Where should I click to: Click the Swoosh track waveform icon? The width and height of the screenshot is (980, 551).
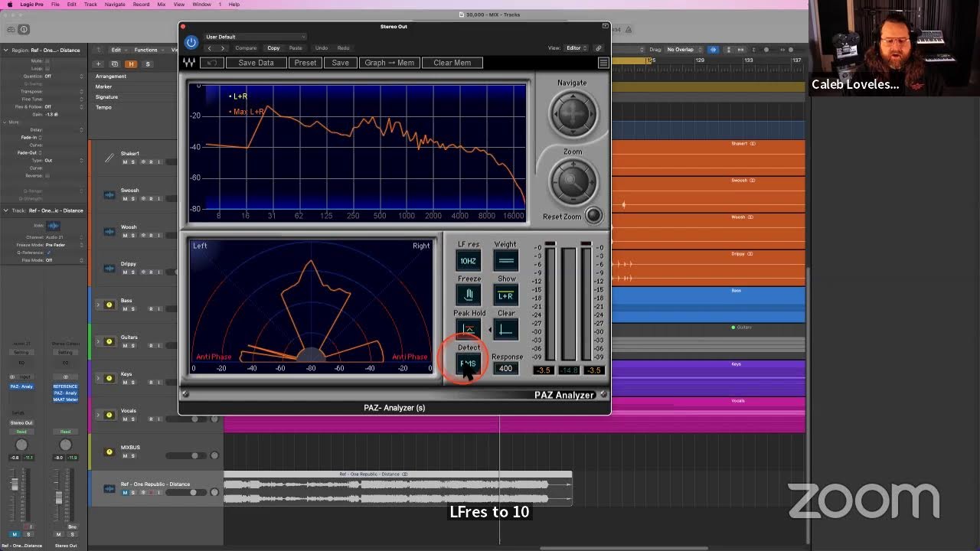coord(109,195)
